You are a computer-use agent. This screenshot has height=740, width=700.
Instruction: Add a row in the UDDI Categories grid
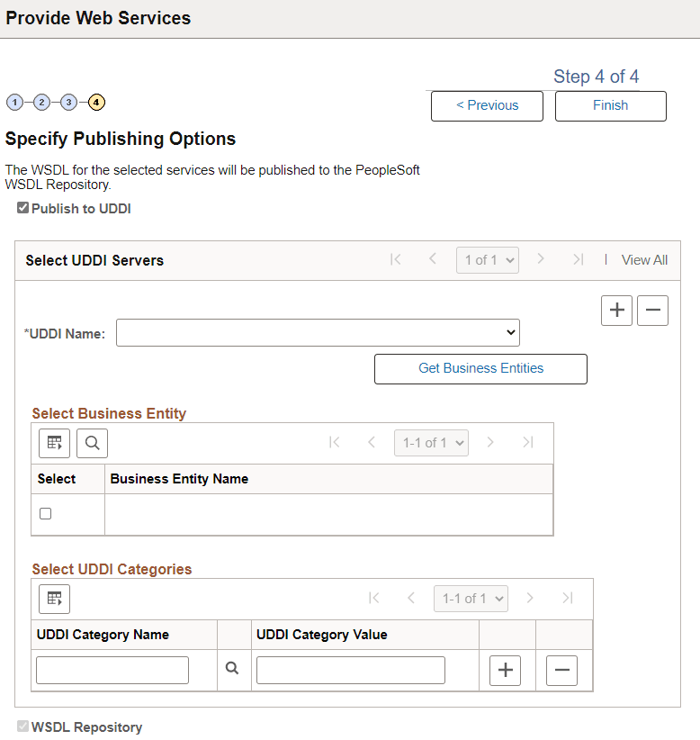[x=505, y=670]
